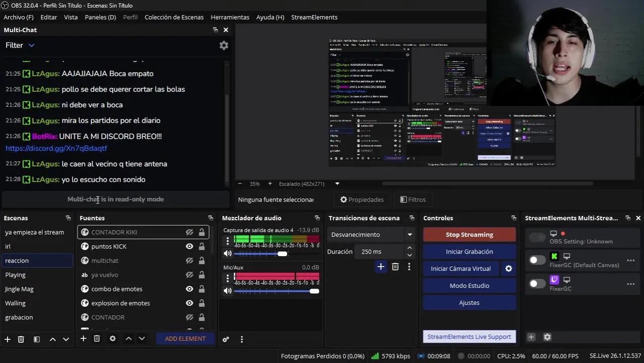Add a new source in Fuentes
This screenshot has width=644, height=363.
point(84,339)
